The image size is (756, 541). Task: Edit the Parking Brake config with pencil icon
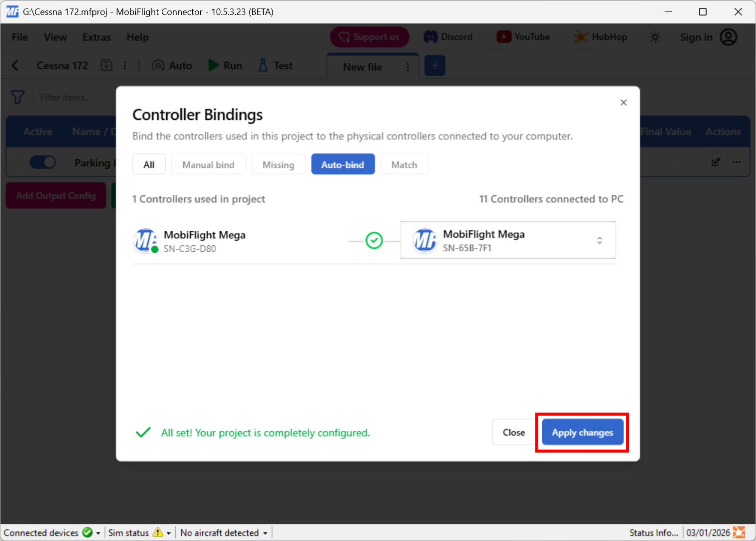pos(716,162)
